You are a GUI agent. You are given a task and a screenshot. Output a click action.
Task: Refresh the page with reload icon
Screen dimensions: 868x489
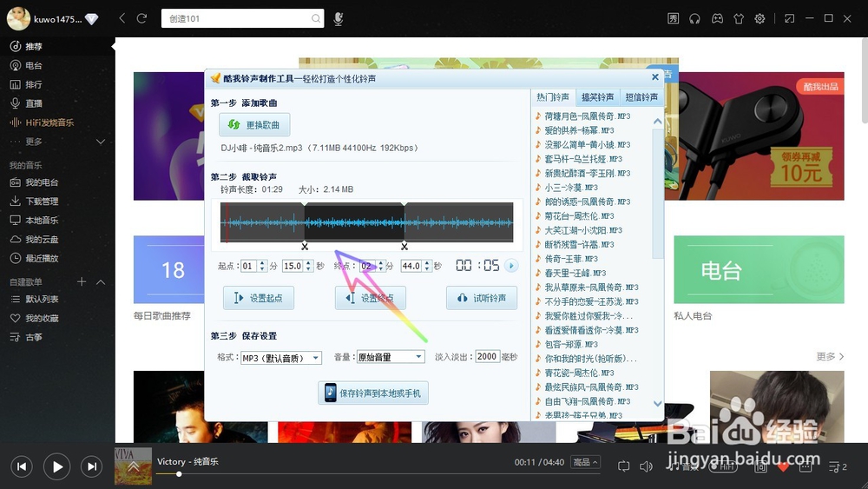pos(141,18)
